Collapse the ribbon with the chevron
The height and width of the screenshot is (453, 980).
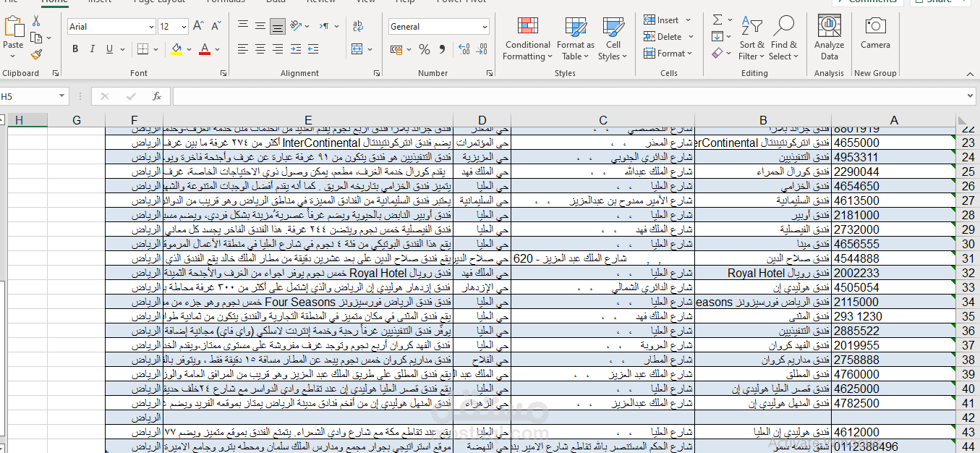click(971, 72)
